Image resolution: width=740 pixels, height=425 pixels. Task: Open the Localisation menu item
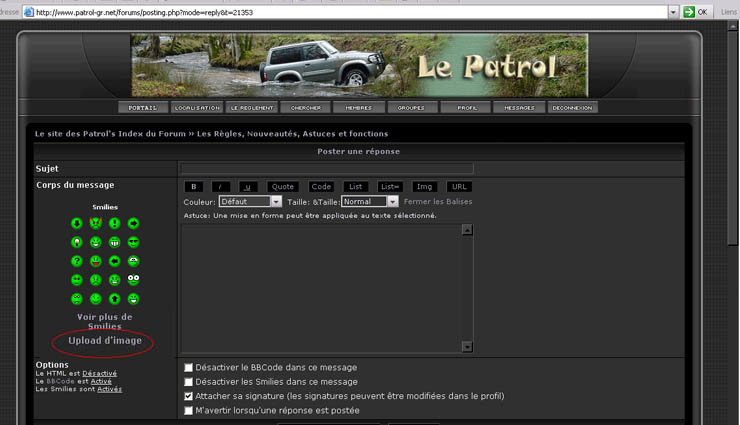[x=197, y=108]
